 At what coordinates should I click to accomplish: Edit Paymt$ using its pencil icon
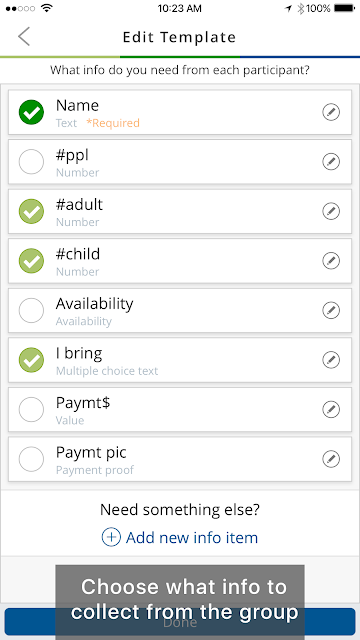click(x=331, y=409)
